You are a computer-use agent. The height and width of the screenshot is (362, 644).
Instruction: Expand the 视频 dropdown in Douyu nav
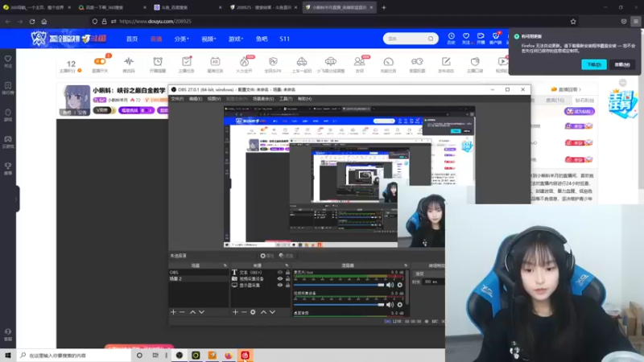pos(208,39)
